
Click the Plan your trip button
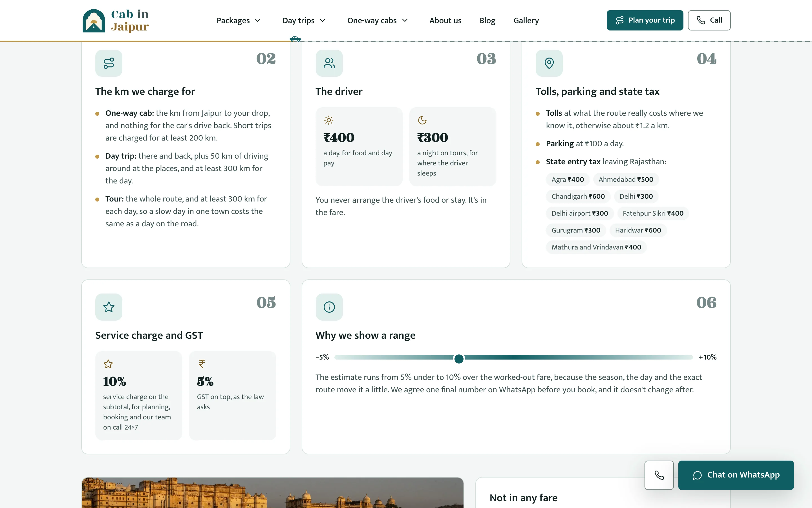[645, 20]
